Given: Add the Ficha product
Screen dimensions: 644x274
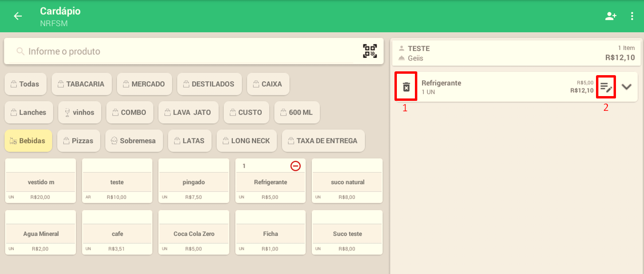Looking at the screenshot, I should [270, 233].
